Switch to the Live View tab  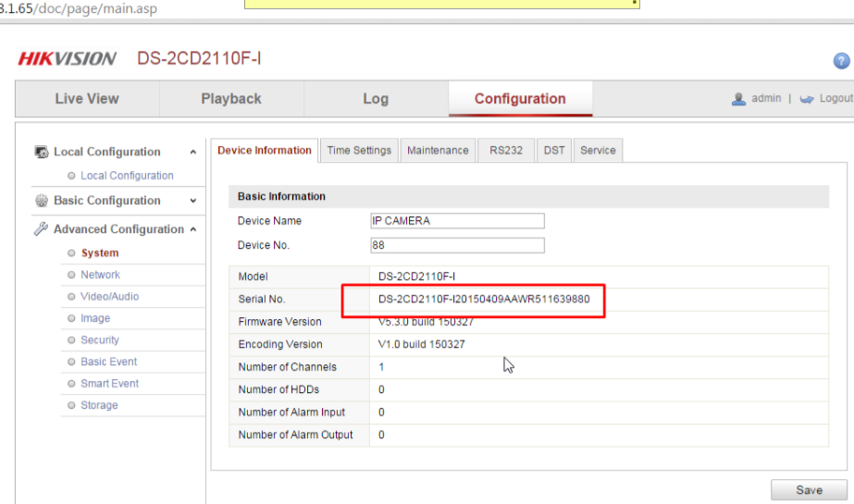[x=87, y=99]
